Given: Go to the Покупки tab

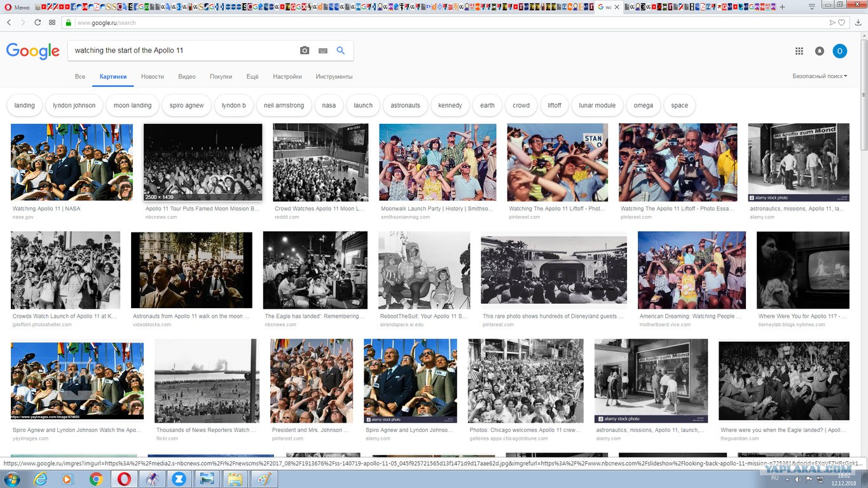Looking at the screenshot, I should [x=221, y=76].
